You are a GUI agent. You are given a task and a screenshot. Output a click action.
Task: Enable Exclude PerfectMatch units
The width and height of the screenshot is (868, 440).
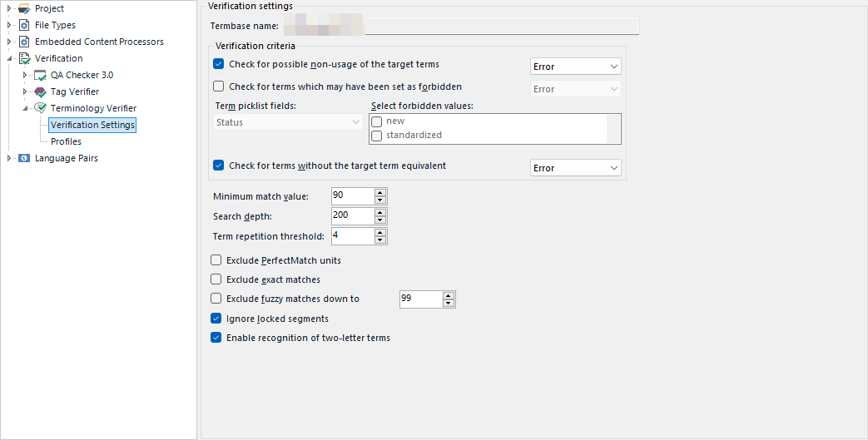[x=216, y=260]
